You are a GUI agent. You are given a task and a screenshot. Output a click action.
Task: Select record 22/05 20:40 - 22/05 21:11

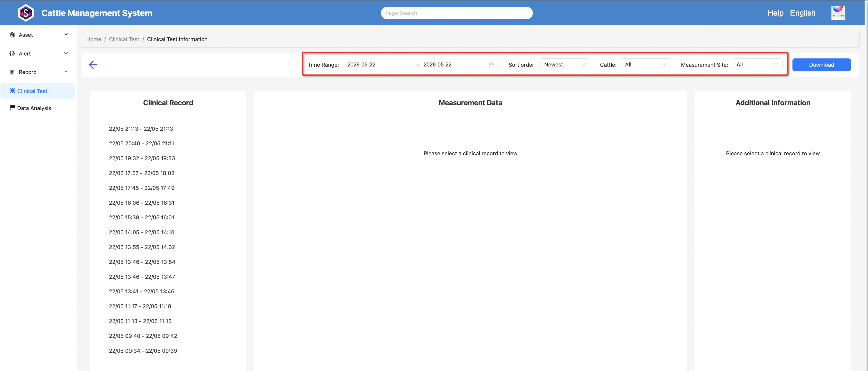(142, 143)
